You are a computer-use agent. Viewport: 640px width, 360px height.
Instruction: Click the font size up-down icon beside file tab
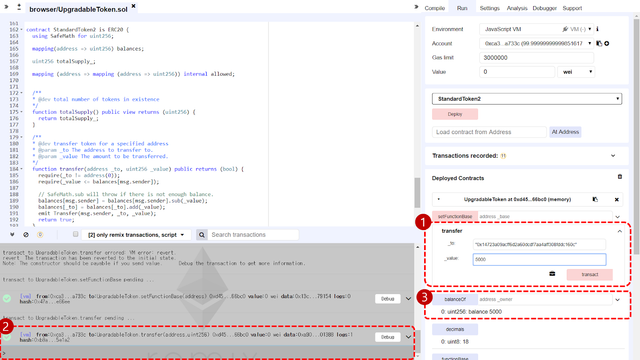pyautogui.click(x=19, y=7)
